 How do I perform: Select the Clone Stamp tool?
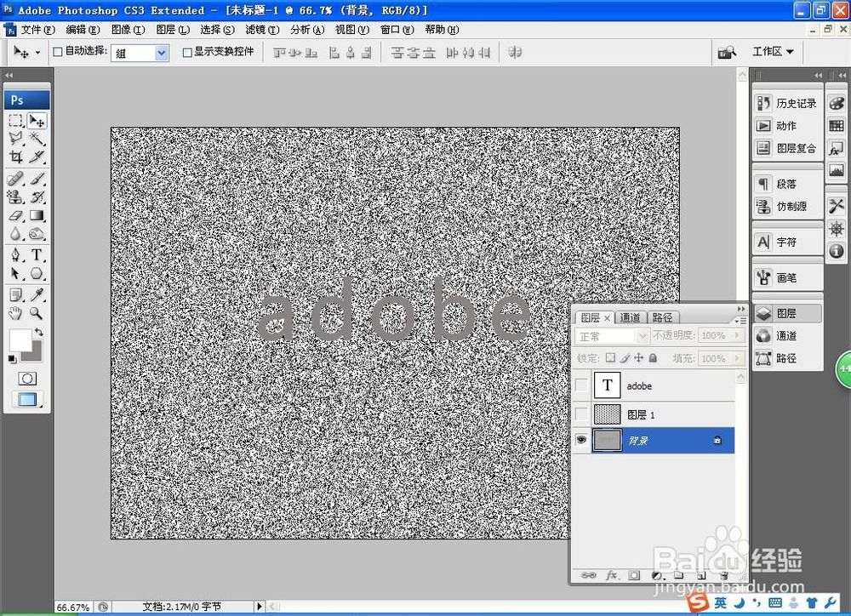point(15,197)
